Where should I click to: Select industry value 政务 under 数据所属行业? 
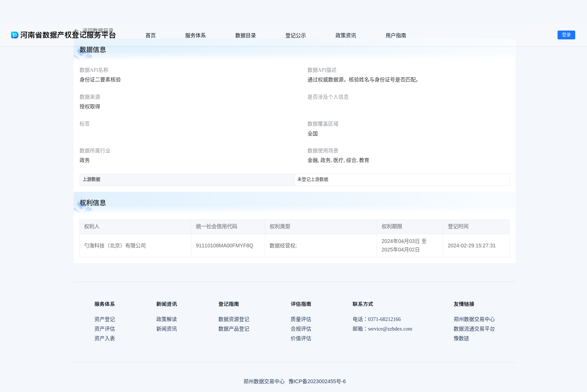[85, 160]
